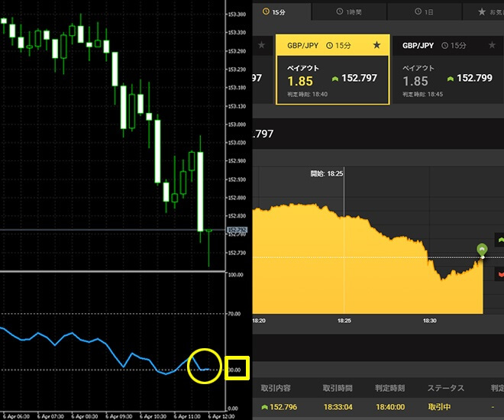Click the 70.00 RSI level label
Screen dimensions: 504x420
[x=234, y=314]
